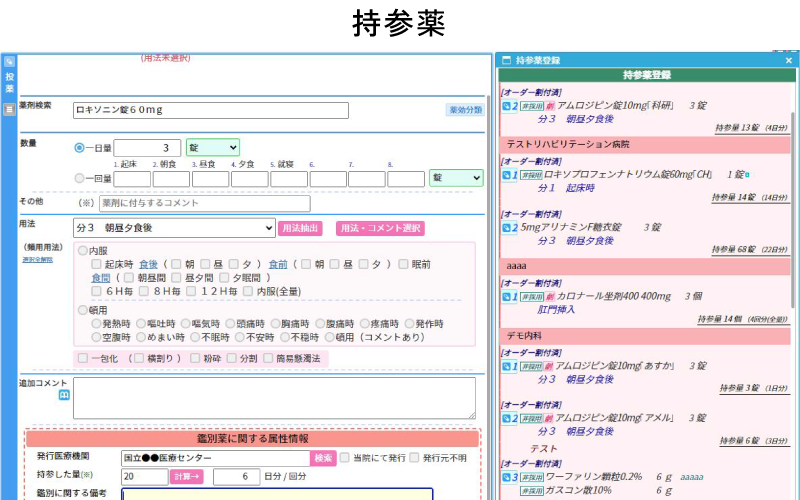Click the book icon under 追加コメント

[65, 396]
